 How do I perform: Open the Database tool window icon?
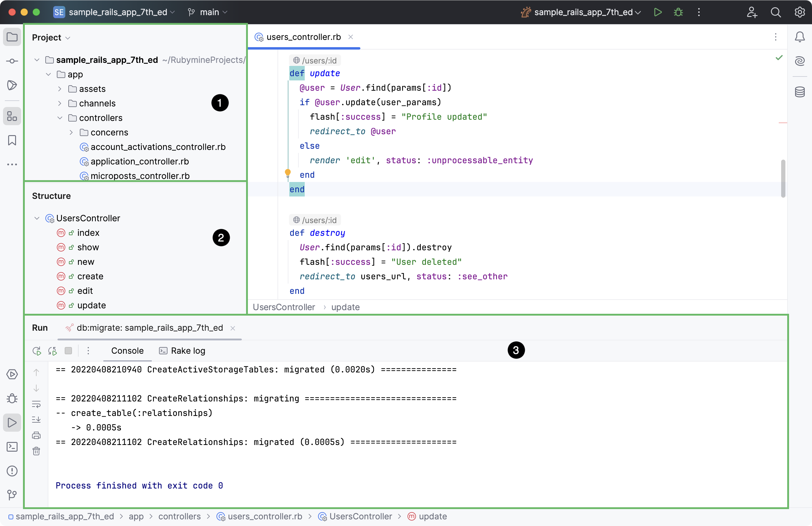800,92
